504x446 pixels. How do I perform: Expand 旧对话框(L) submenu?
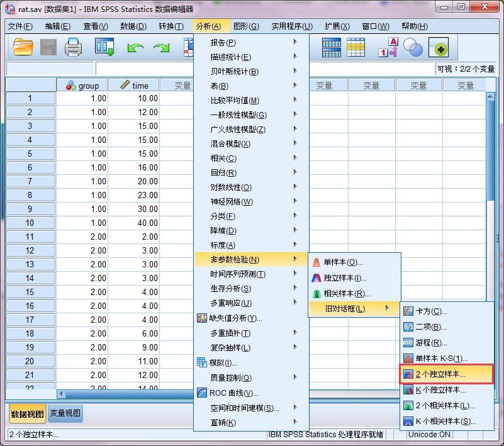354,309
